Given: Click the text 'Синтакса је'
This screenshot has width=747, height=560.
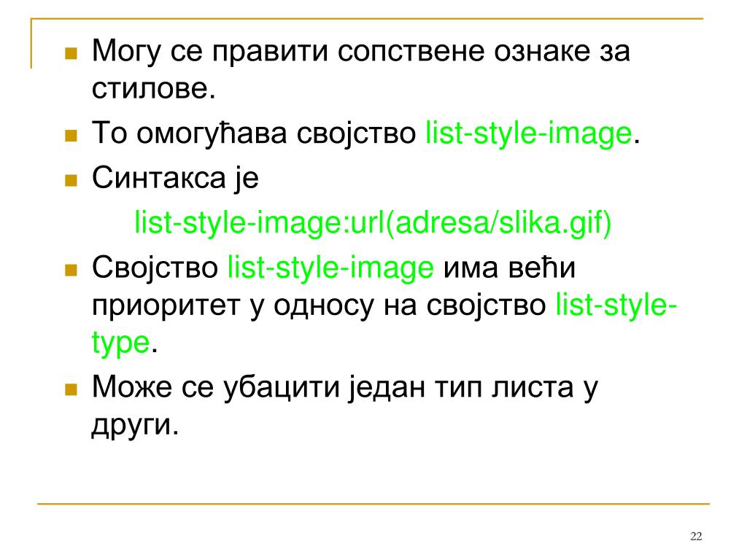Looking at the screenshot, I should point(175,178).
